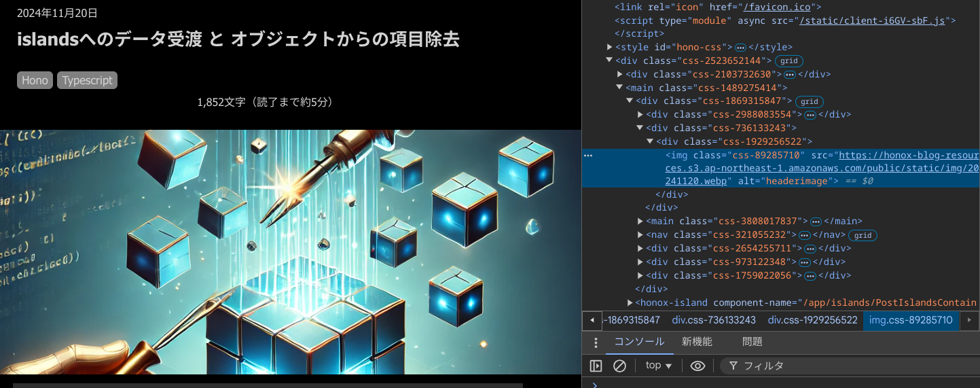Open the top JavaScript context dropdown

tap(658, 366)
